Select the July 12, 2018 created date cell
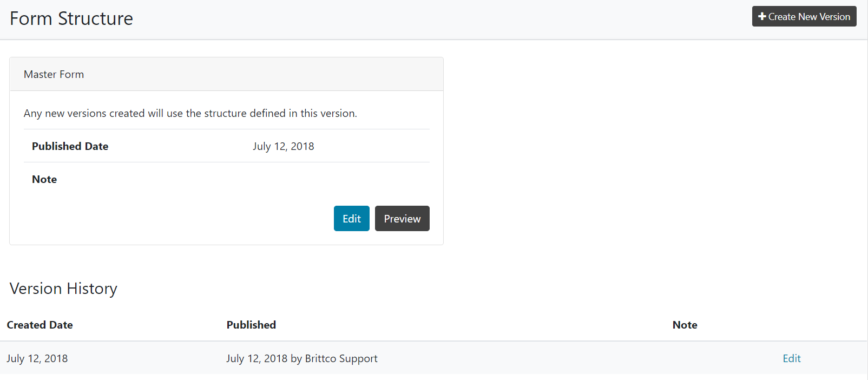The width and height of the screenshot is (868, 380). point(37,358)
